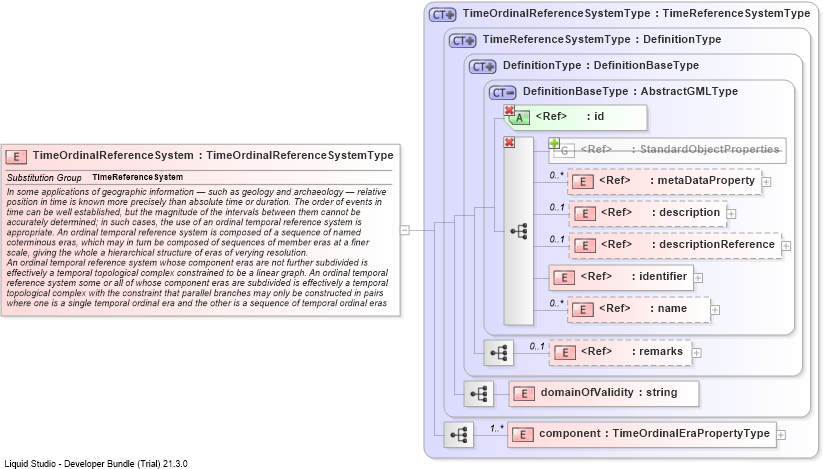Screen dimensions: 823x469
Task: Expand the name element
Action: 715,310
